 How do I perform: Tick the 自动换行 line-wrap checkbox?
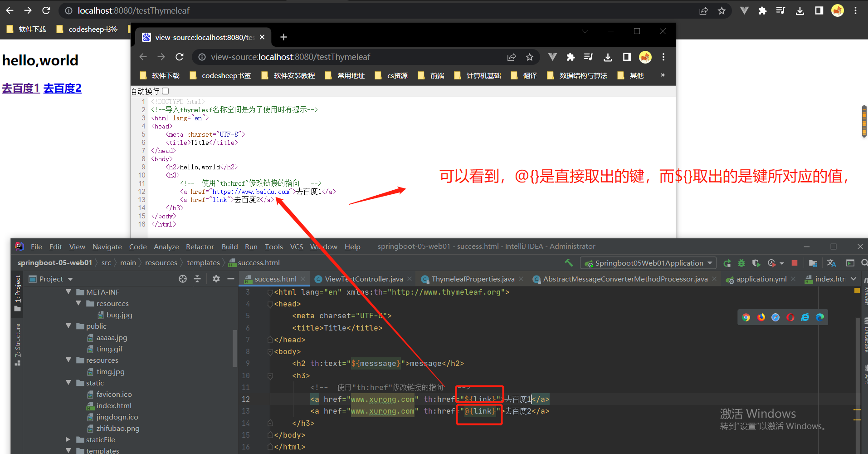click(166, 91)
